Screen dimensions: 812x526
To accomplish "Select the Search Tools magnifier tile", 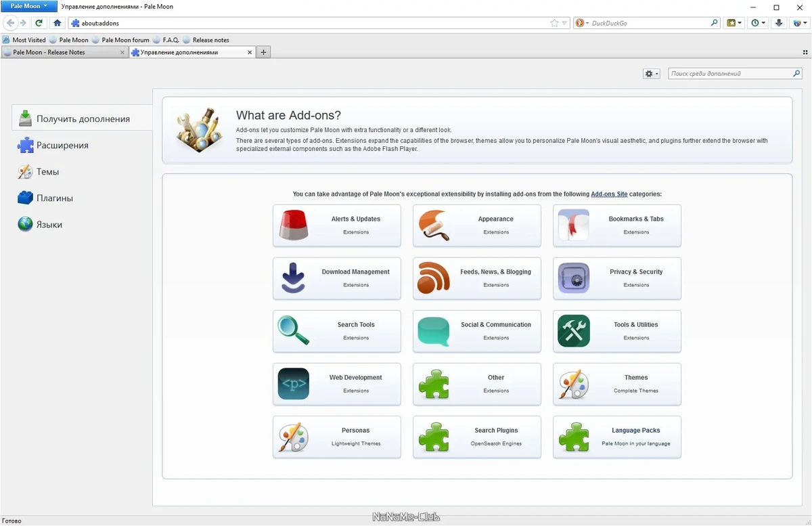I will tap(337, 331).
